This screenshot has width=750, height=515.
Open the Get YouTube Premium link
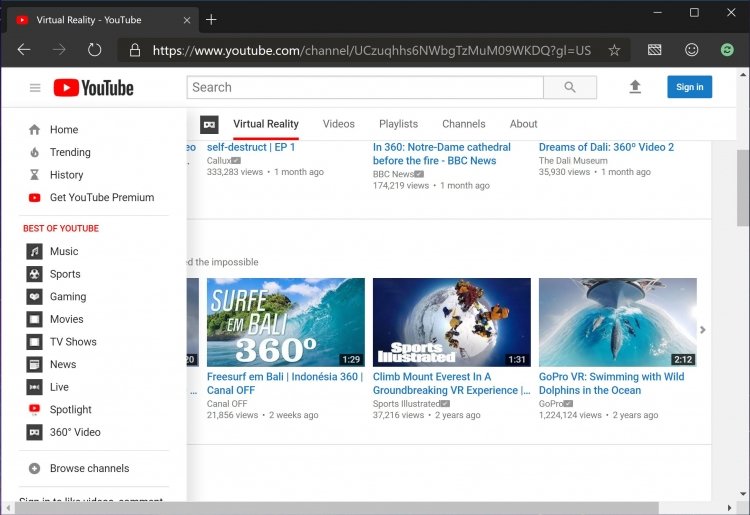[x=102, y=197]
